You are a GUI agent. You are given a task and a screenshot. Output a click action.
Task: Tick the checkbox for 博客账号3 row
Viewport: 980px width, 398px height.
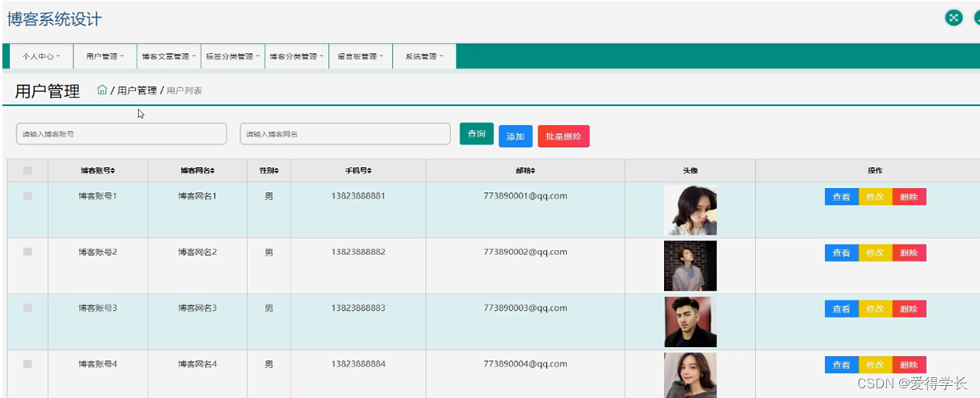27,308
